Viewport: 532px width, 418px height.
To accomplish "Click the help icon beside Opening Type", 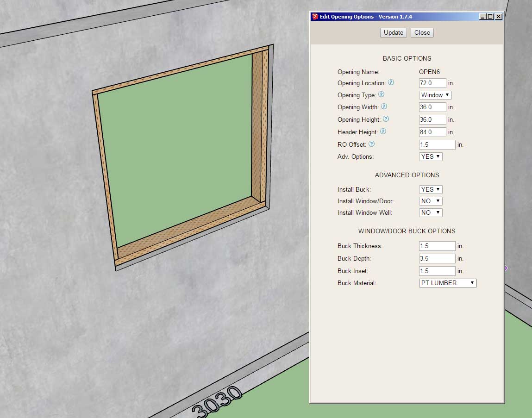I will (x=381, y=94).
